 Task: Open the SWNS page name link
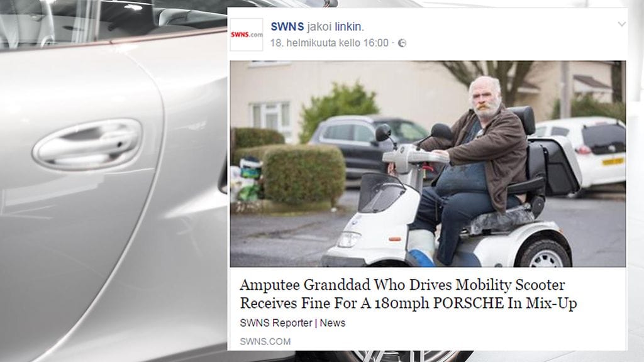click(x=287, y=26)
